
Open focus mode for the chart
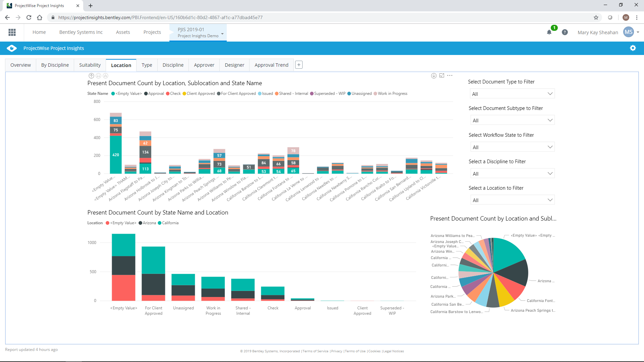[442, 76]
